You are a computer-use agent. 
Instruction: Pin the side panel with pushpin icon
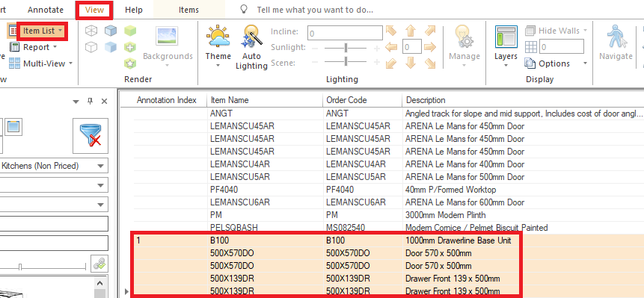[91, 102]
